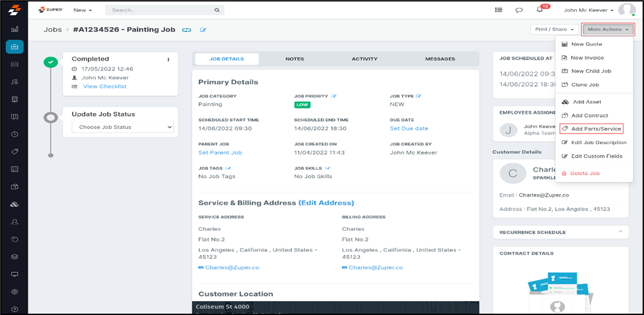
Task: Click into the Search input field
Action: click(160, 11)
